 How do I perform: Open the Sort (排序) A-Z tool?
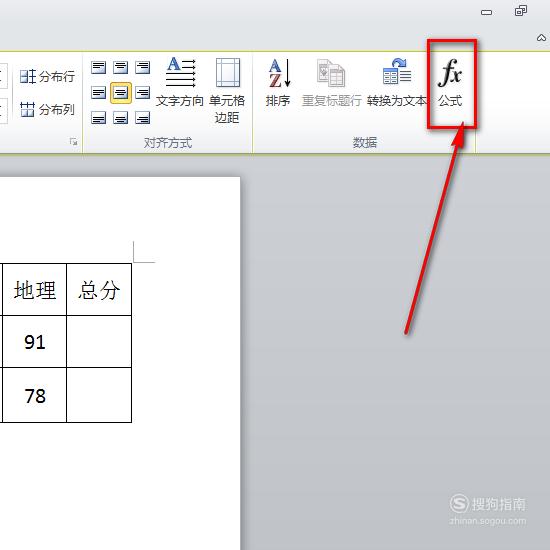click(x=278, y=83)
